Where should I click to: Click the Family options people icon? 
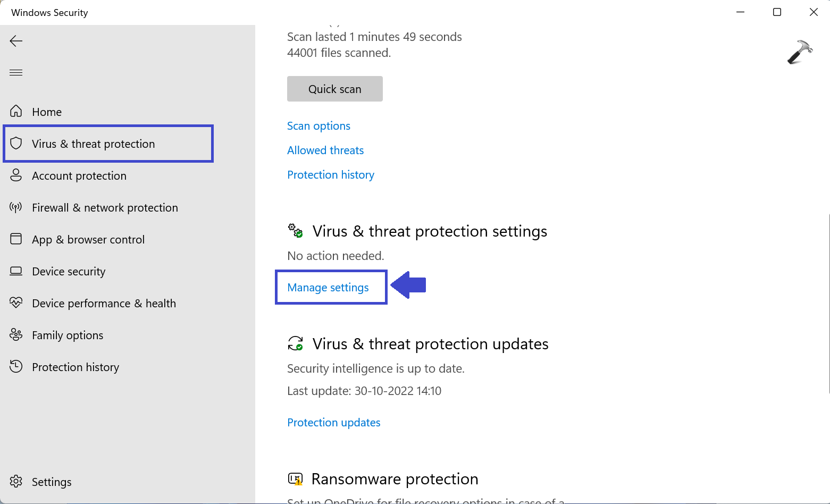coord(16,334)
